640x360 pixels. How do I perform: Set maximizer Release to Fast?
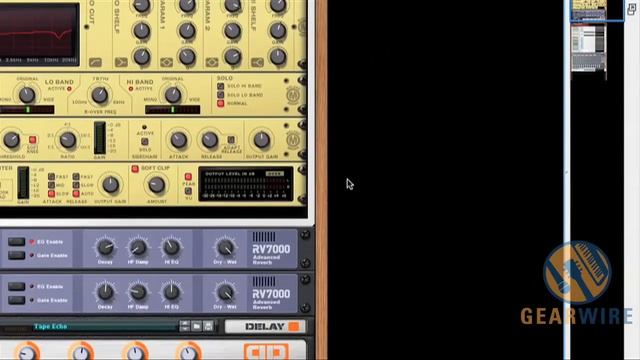pyautogui.click(x=76, y=177)
